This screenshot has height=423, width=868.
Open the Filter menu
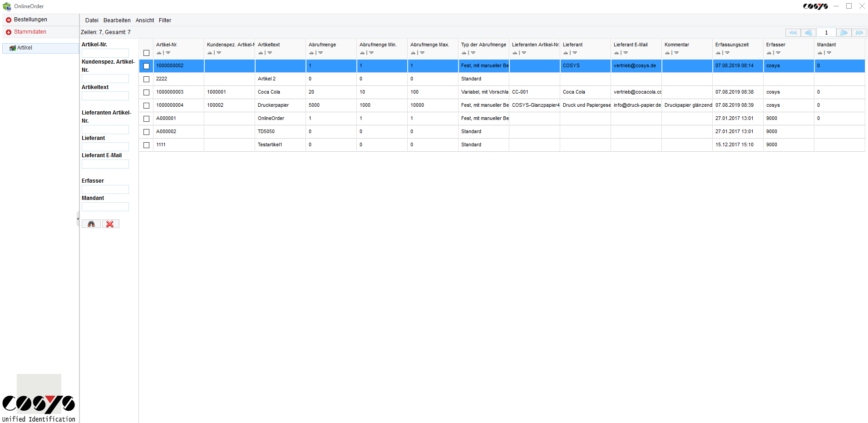point(165,20)
